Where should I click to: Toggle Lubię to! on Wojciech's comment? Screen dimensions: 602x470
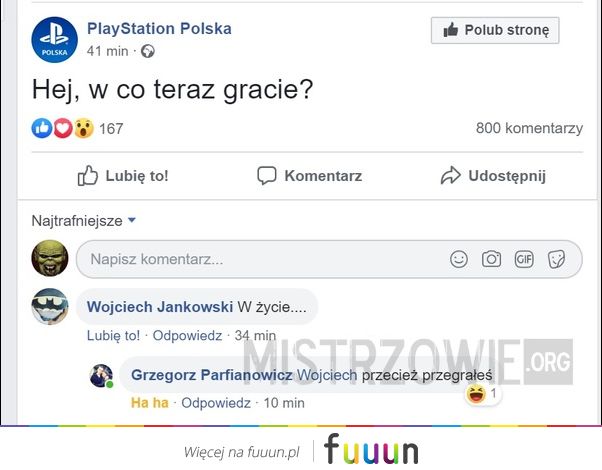[x=113, y=336]
